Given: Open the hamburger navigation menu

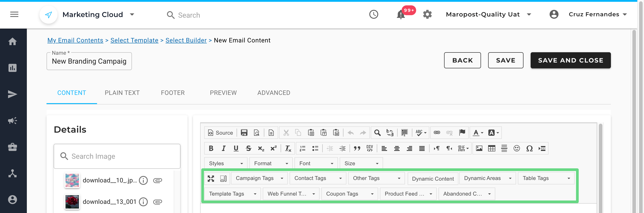Looking at the screenshot, I should 14,15.
